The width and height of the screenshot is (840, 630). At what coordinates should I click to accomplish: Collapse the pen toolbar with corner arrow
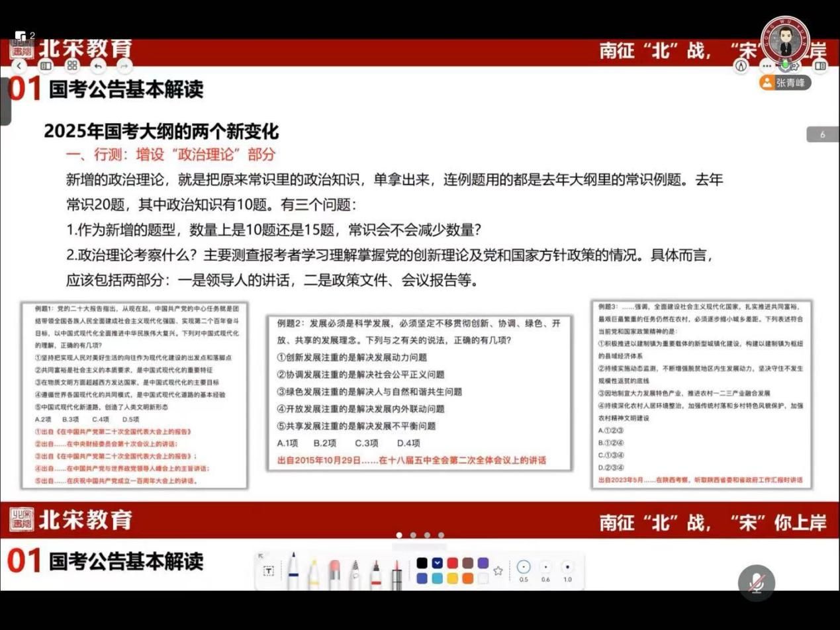pyautogui.click(x=261, y=556)
